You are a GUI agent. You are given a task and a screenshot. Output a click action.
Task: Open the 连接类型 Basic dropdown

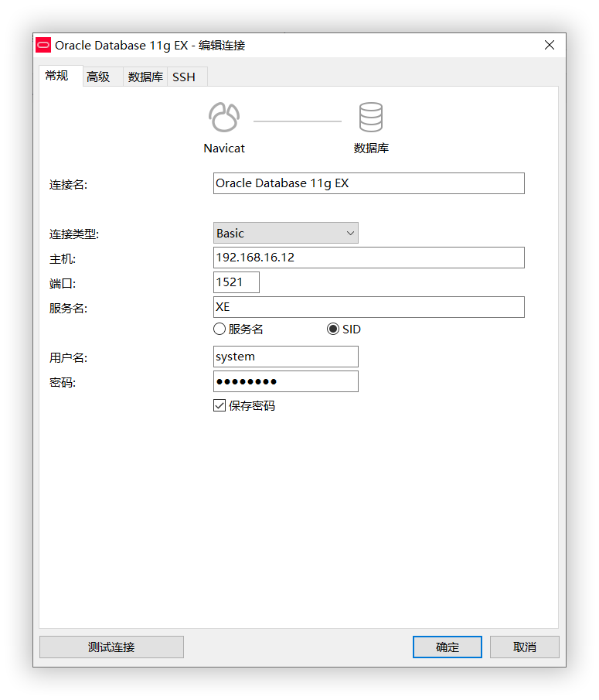285,233
